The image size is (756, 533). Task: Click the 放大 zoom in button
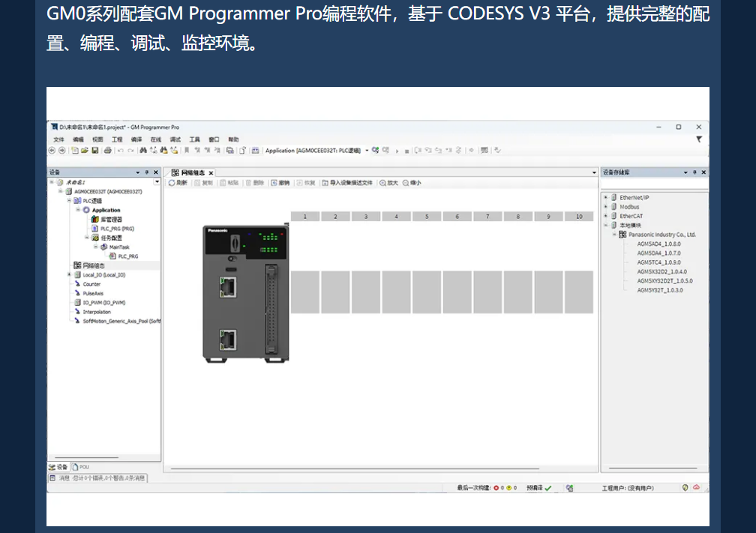pos(388,183)
